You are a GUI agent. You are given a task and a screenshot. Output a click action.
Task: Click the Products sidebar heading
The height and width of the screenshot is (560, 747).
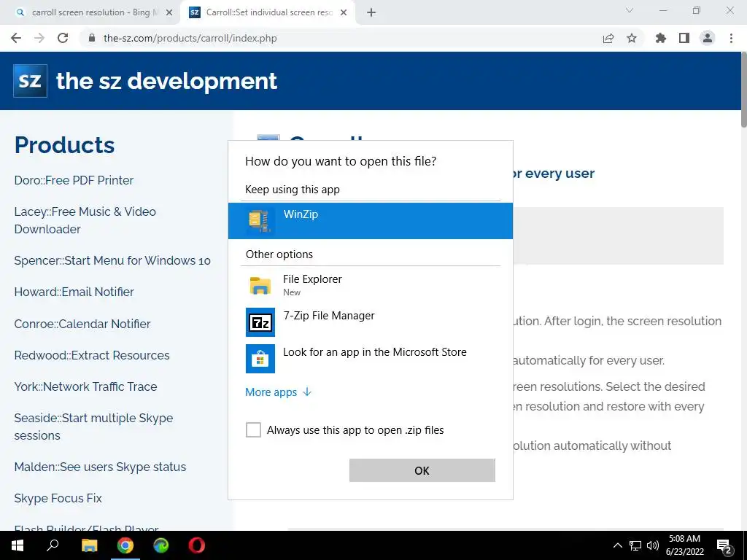pyautogui.click(x=64, y=145)
